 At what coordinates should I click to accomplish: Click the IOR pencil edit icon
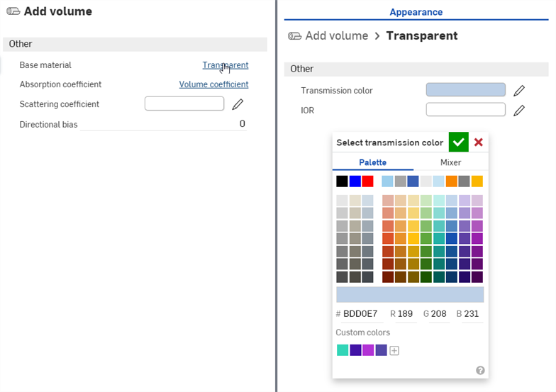[x=519, y=111]
